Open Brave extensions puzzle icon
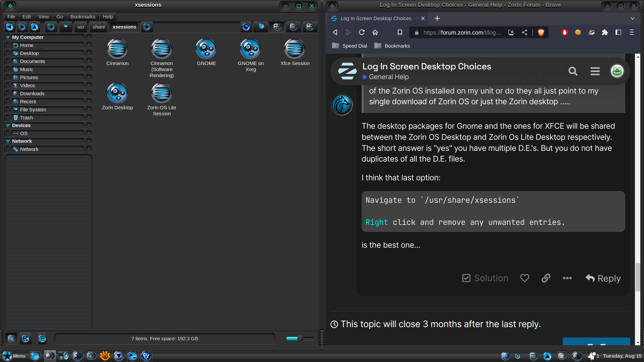 (605, 33)
